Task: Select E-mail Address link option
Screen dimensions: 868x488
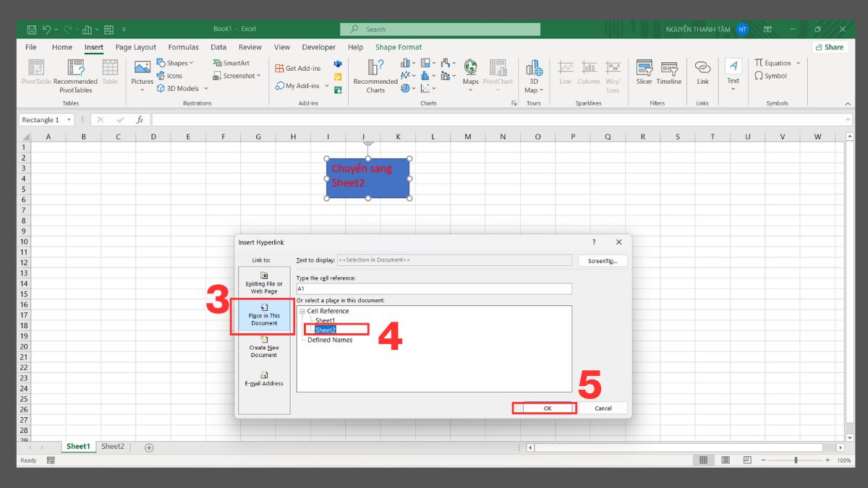Action: [x=263, y=380]
